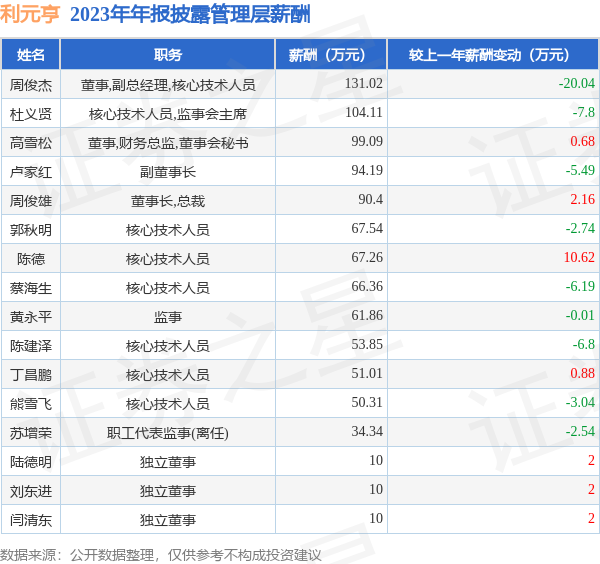The height and width of the screenshot is (564, 600).
Task: Click the salary value 104.11
Action: [364, 112]
